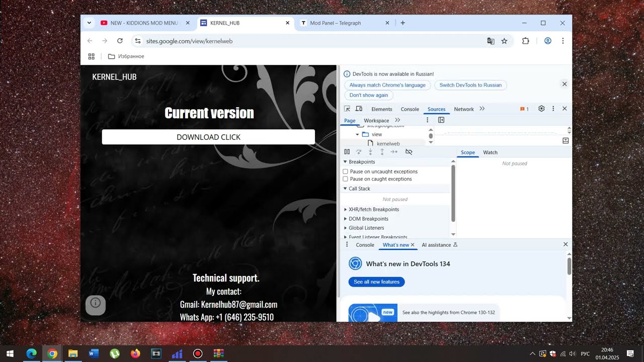Switch to the Network panel tab
Viewport: 644px width, 362px height.
(x=464, y=109)
